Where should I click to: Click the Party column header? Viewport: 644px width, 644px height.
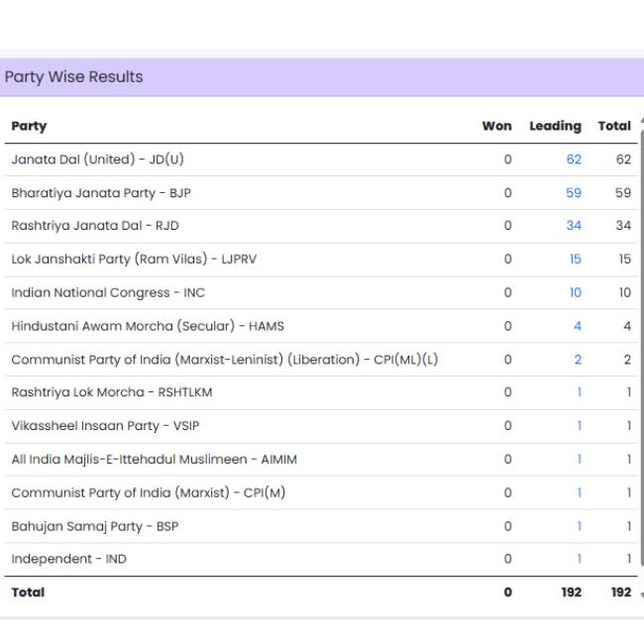29,126
